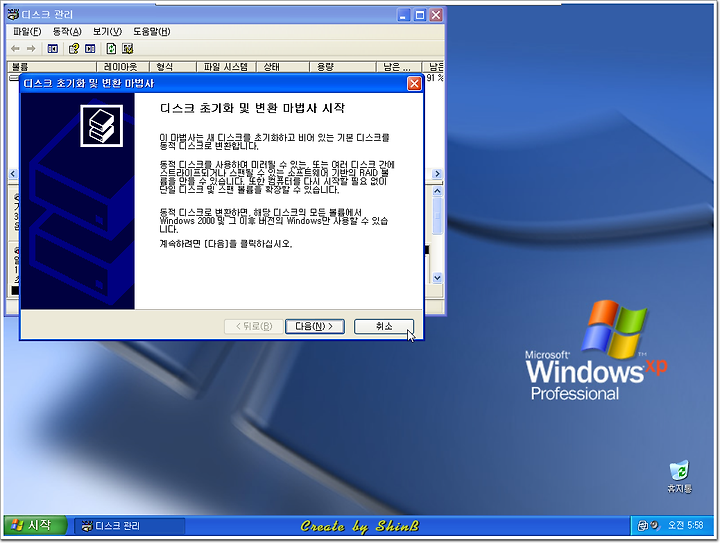Click the vertical scrollbar thumb in Disk Management
Screen dimensions: 720x543
(438, 216)
